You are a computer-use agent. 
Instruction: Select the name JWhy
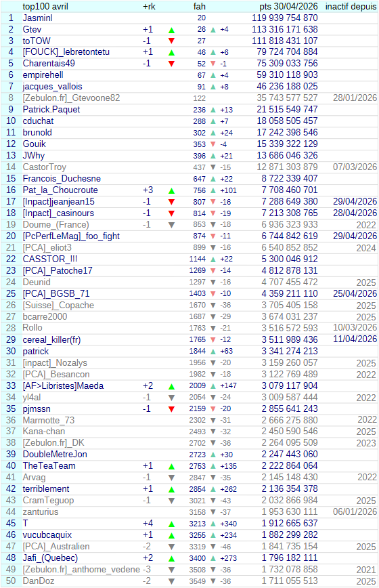click(33, 156)
